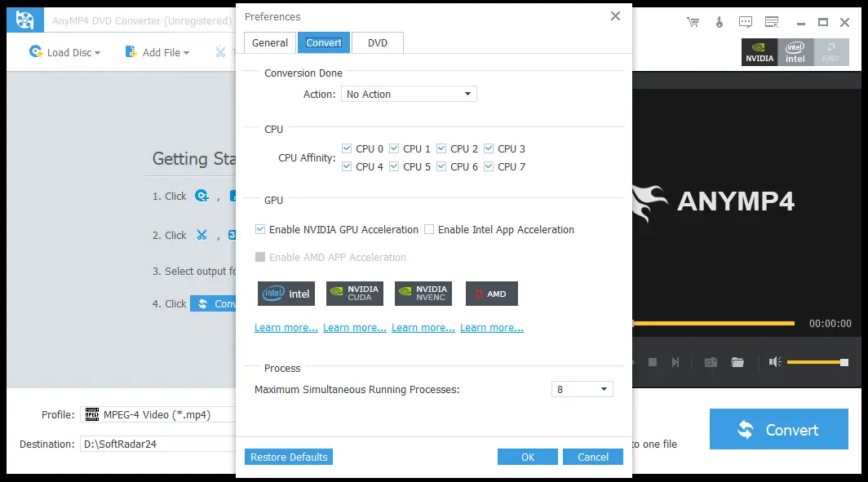Open Learn more link under AMD

(x=492, y=328)
